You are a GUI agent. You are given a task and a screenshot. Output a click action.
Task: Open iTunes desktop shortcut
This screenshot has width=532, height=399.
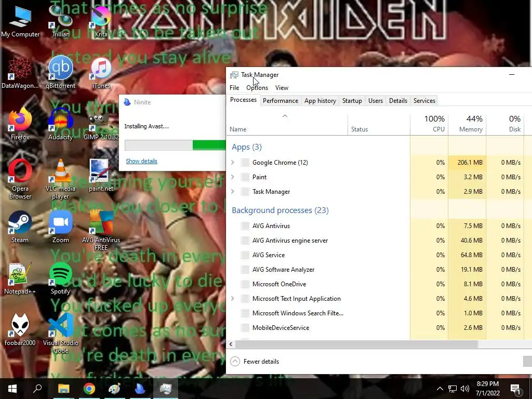[101, 73]
